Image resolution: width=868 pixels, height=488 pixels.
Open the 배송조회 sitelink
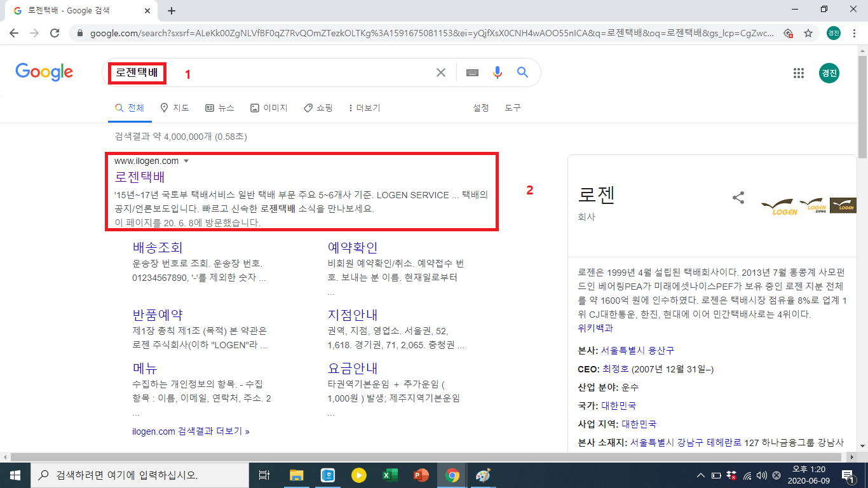[x=158, y=247]
